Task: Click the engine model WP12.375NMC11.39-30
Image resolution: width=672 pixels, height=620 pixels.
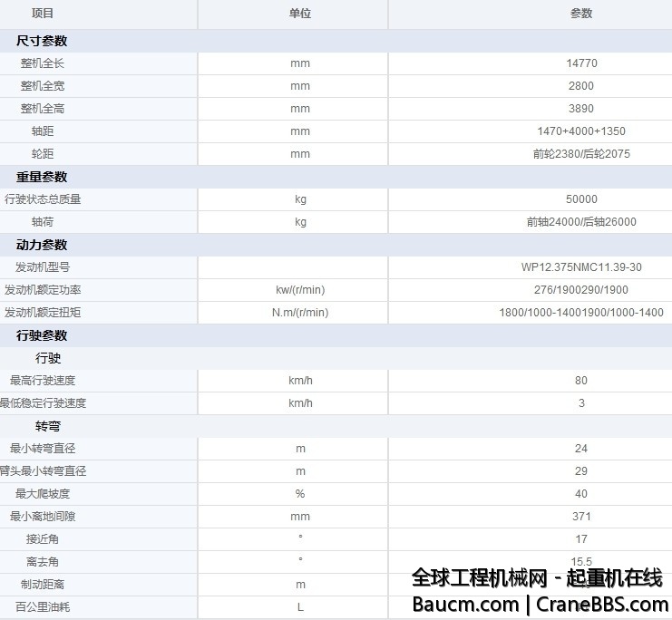Action: tap(581, 267)
